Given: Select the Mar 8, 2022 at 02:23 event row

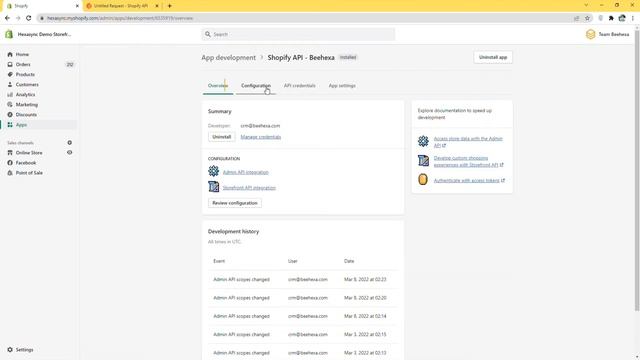Looking at the screenshot, I should [x=303, y=280].
